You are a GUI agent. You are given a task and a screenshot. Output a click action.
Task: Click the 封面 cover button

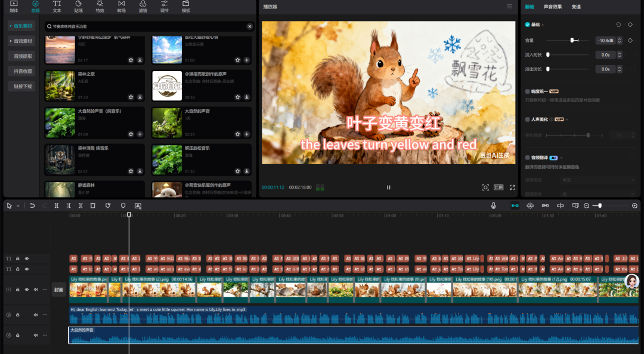point(59,290)
